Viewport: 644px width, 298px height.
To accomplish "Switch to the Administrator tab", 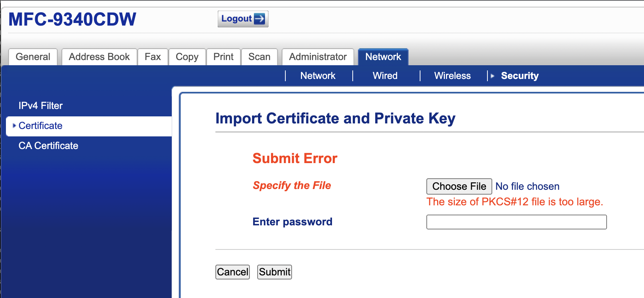I will pos(318,57).
